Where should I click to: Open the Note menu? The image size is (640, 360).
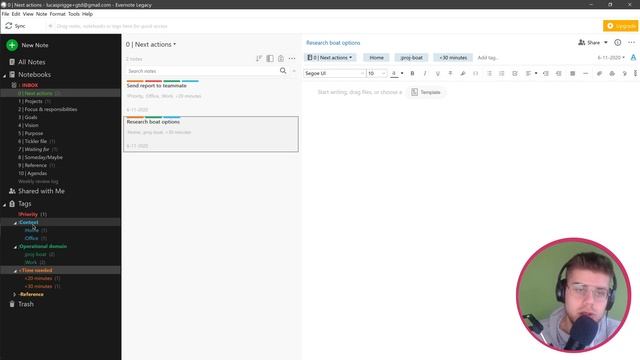tap(41, 14)
